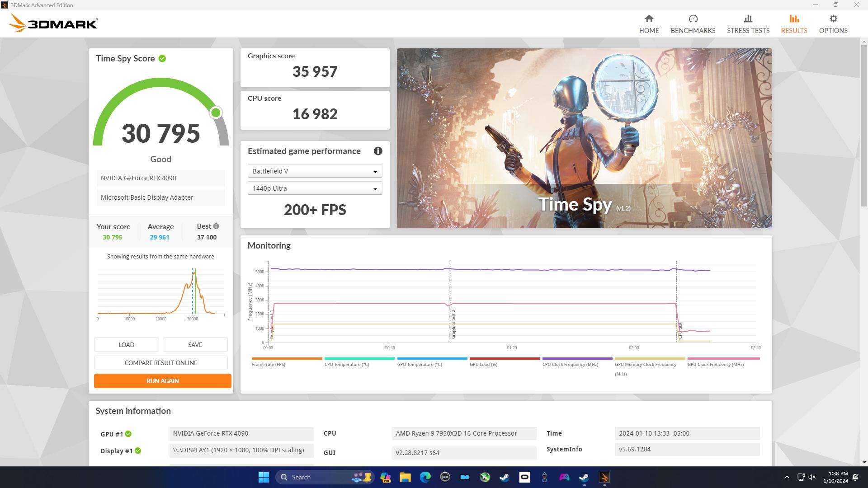Click the info icon next to Best score
Viewport: 868px width, 488px height.
point(215,226)
